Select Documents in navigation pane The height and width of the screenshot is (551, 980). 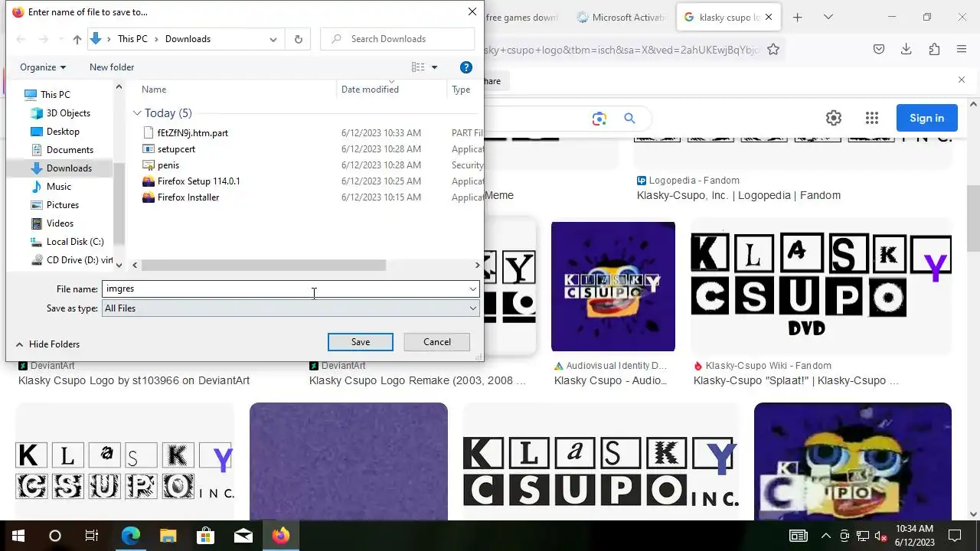click(70, 150)
